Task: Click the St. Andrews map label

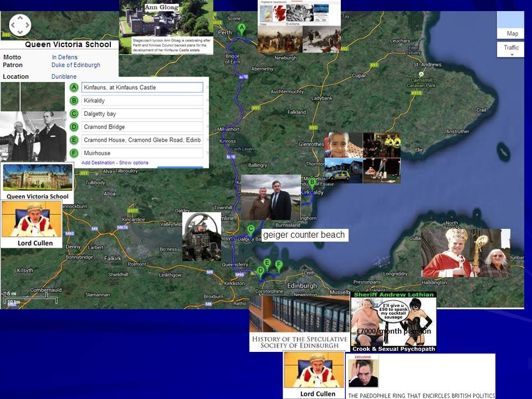Action: tap(427, 64)
